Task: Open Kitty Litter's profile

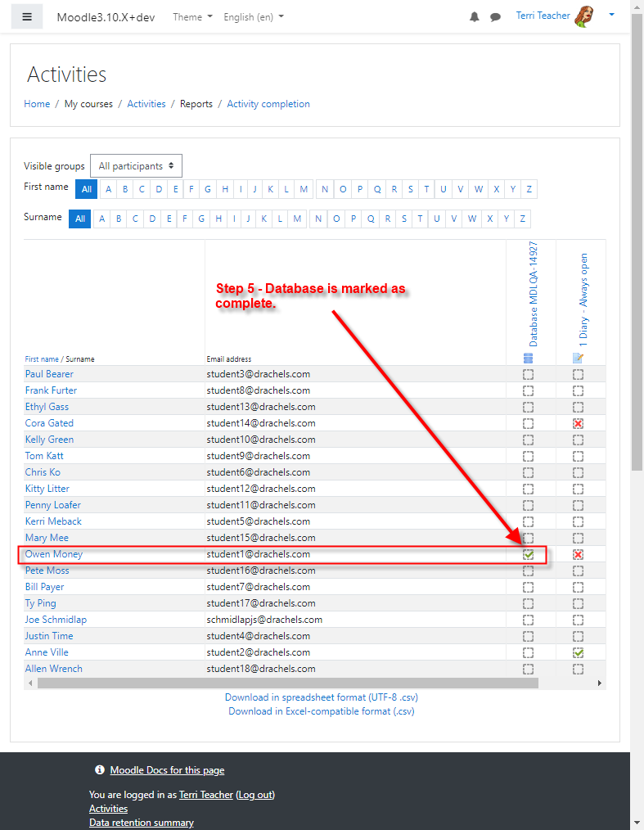Action: coord(47,489)
